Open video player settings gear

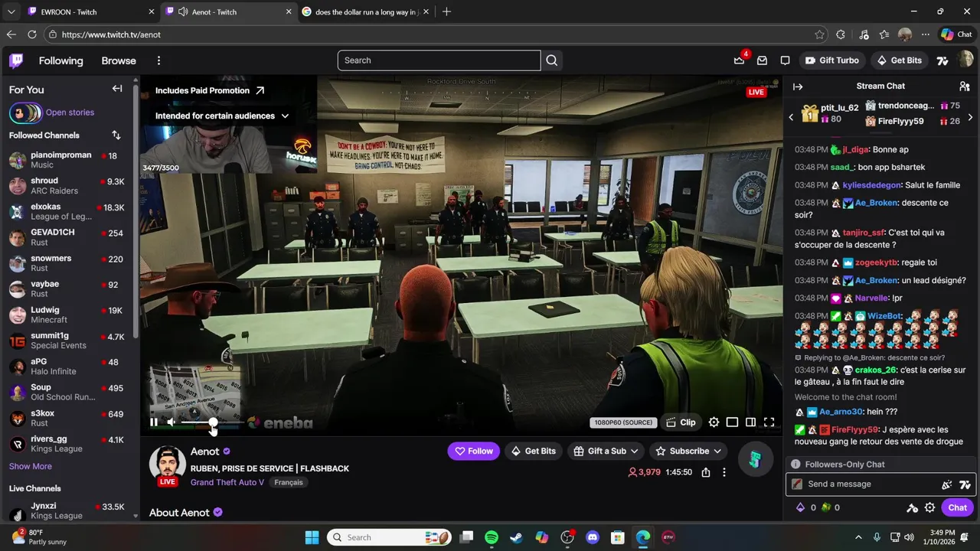click(714, 422)
